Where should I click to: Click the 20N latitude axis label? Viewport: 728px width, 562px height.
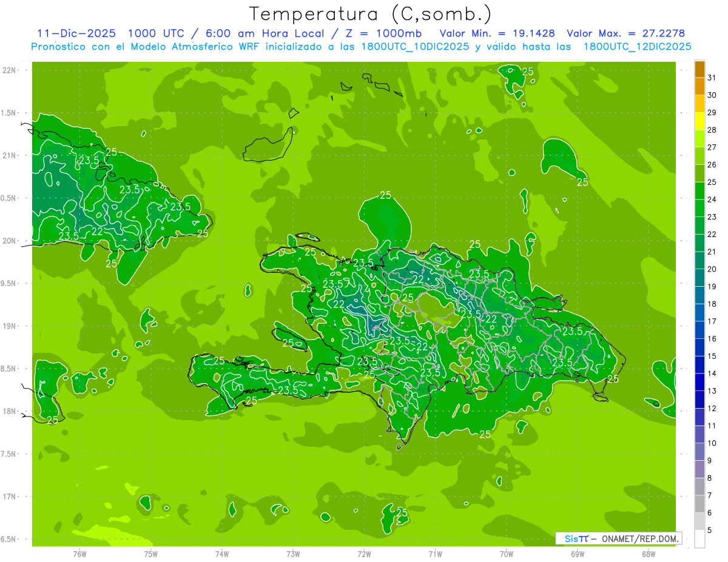[10, 241]
